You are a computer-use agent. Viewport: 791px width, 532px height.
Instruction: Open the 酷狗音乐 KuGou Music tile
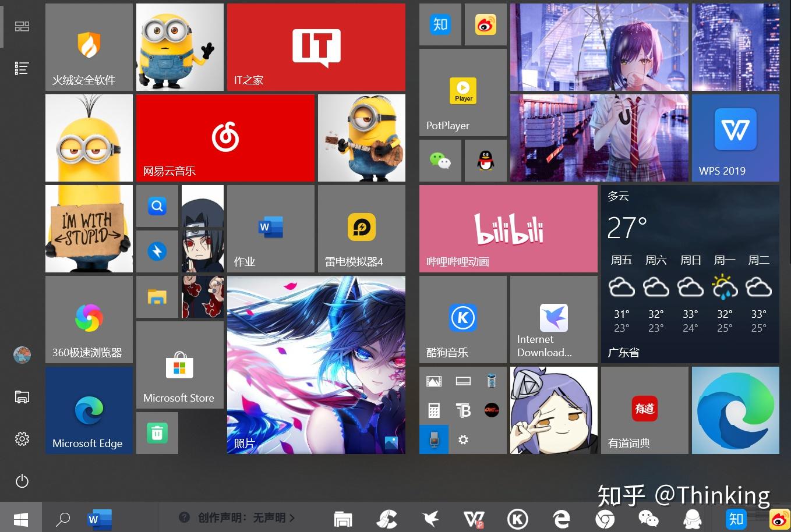pos(462,319)
